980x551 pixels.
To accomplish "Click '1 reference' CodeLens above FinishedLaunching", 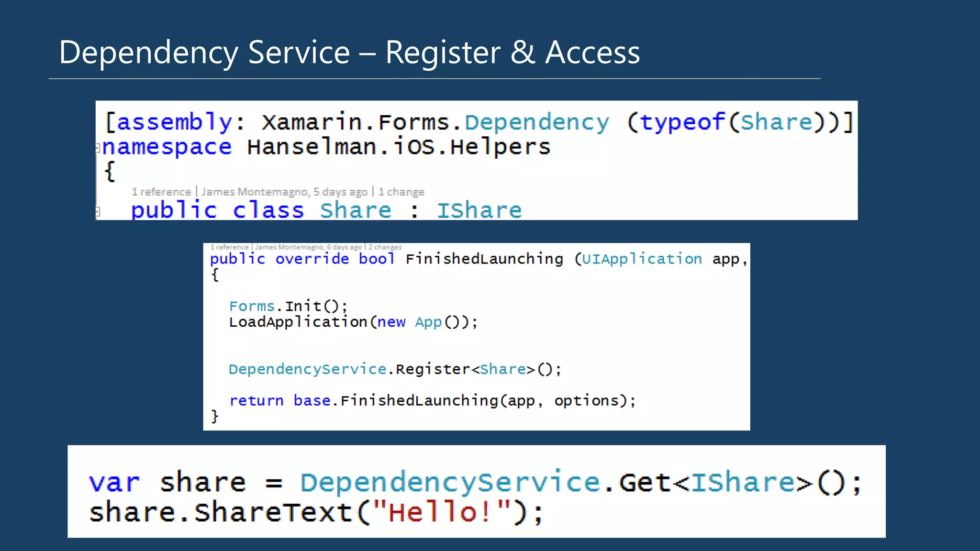I will click(230, 247).
